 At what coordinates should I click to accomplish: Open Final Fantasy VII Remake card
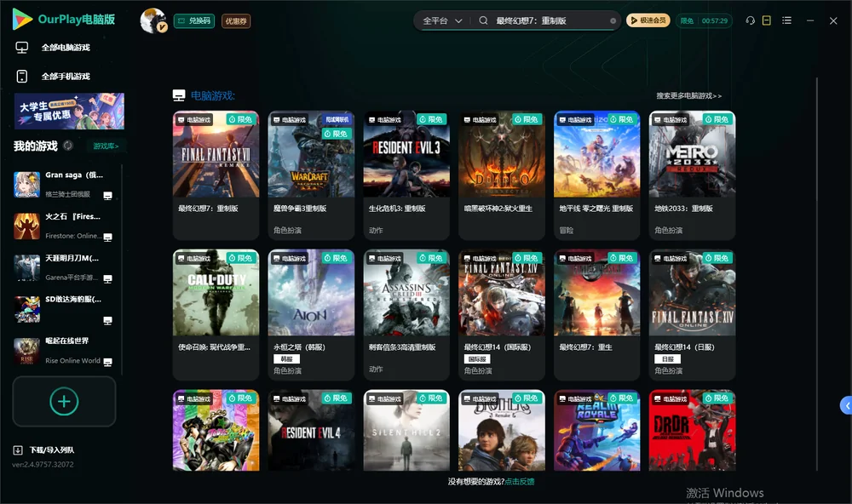[216, 175]
